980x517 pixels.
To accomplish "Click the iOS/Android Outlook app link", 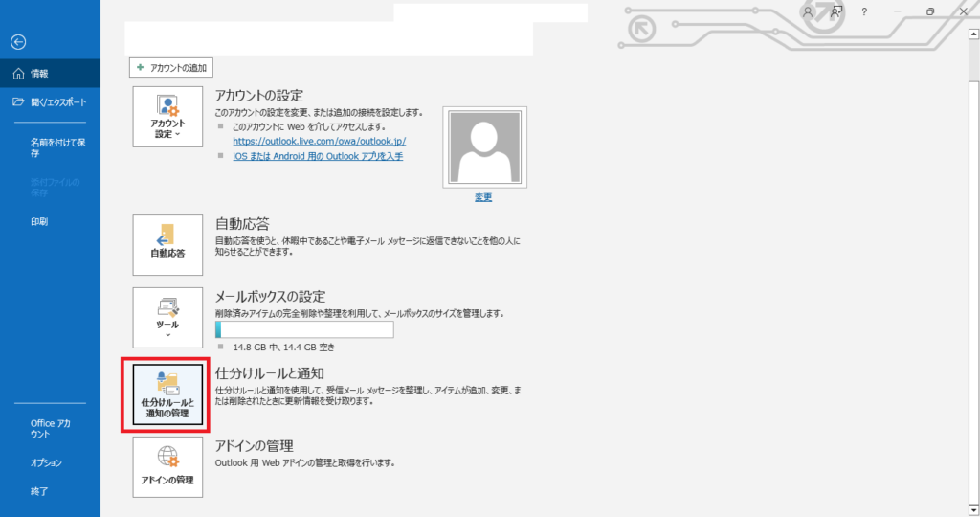I will coord(318,156).
